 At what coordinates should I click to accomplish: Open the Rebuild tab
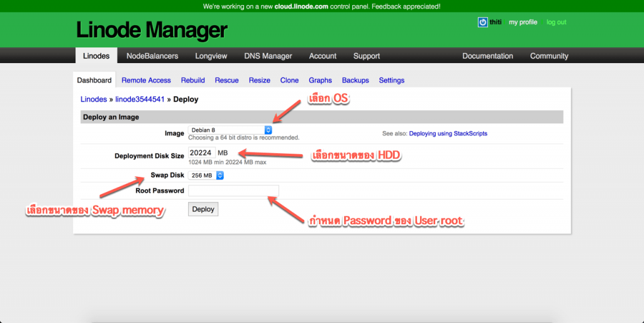[x=192, y=81]
